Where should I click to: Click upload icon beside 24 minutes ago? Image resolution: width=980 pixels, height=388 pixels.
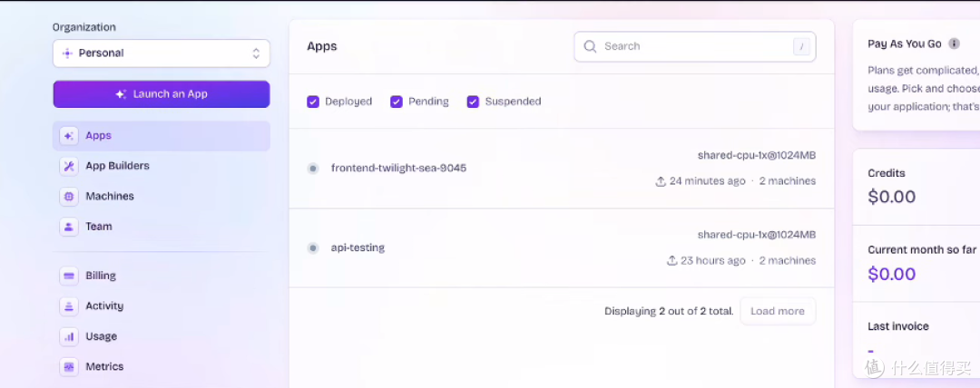pos(661,181)
